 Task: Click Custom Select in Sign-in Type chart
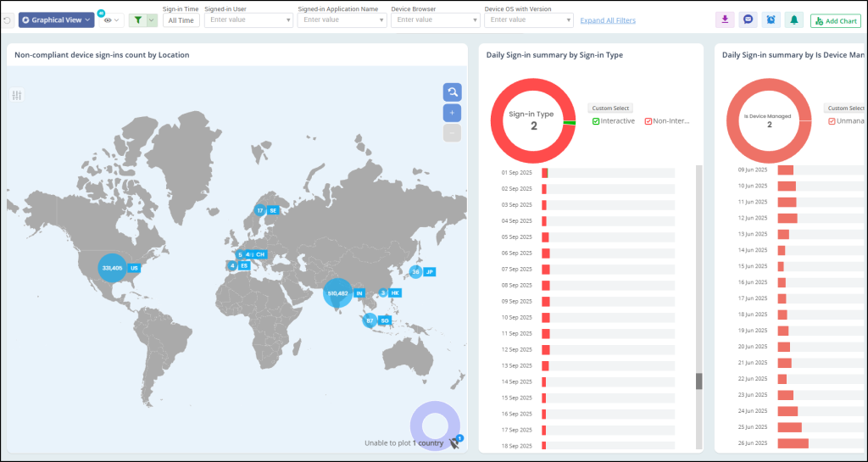610,109
